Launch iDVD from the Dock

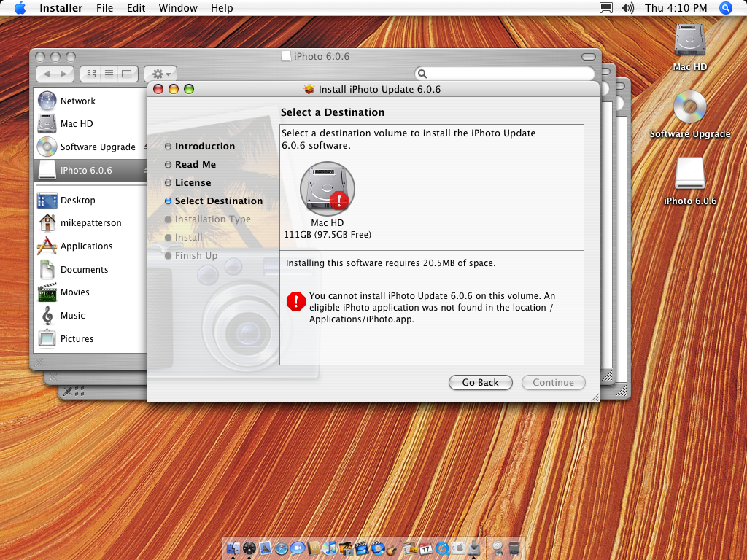[378, 548]
